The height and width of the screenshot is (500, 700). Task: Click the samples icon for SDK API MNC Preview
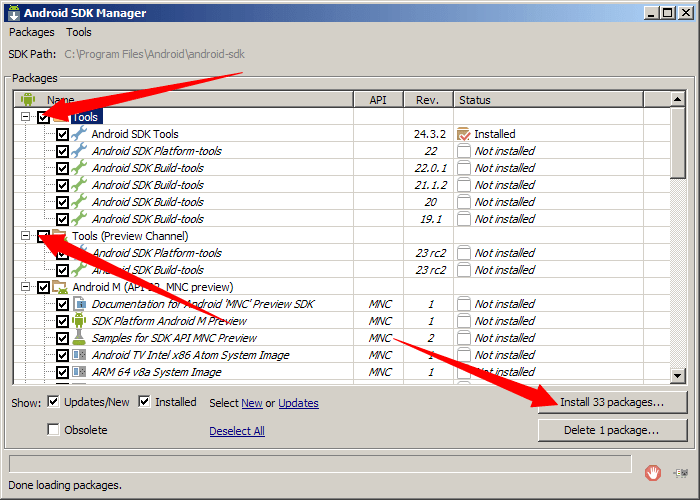coord(79,338)
